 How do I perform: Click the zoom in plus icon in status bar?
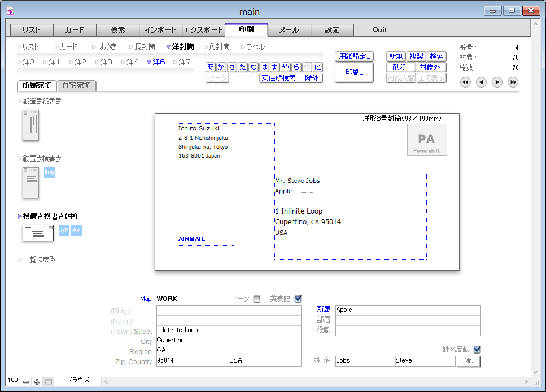37,382
